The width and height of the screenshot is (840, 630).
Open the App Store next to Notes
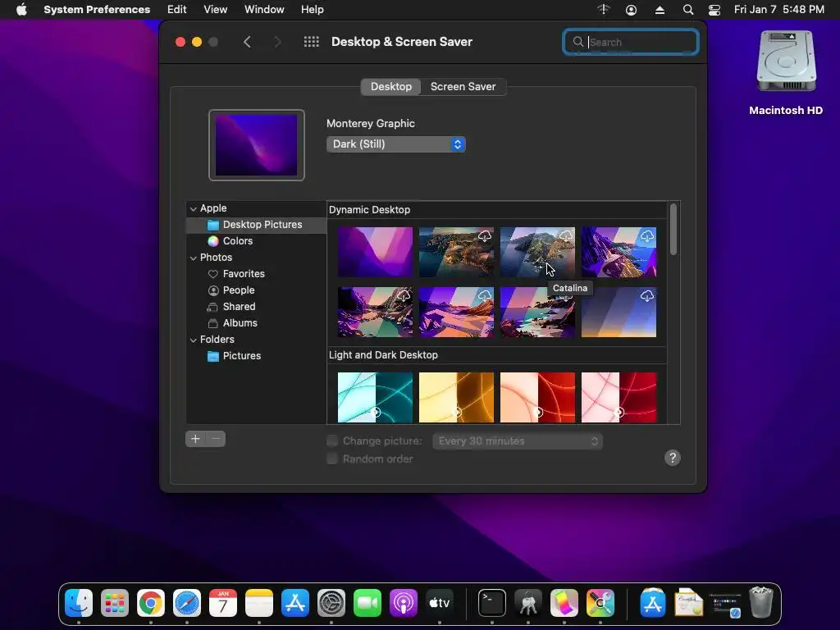click(295, 603)
